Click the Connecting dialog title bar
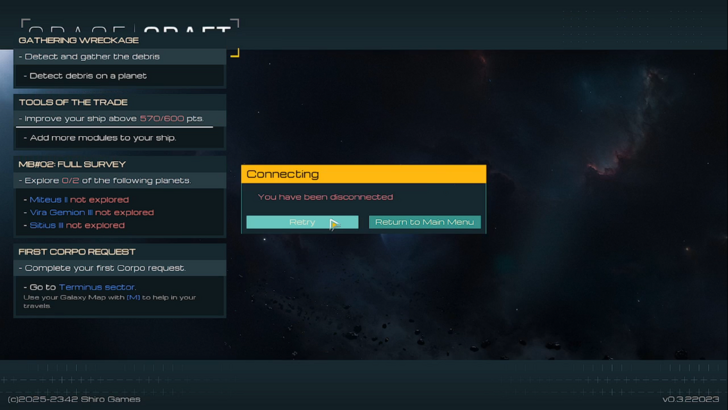 coord(364,174)
